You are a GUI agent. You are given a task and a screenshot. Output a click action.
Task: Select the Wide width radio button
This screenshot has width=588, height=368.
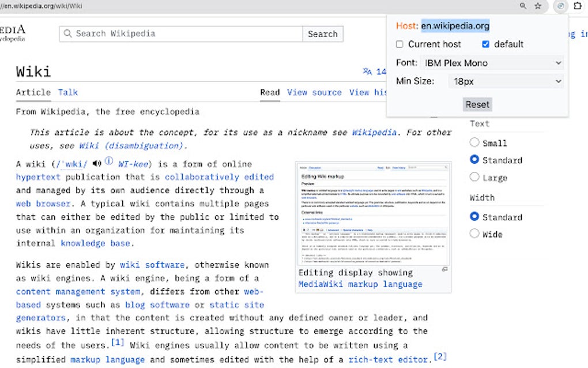[474, 234]
